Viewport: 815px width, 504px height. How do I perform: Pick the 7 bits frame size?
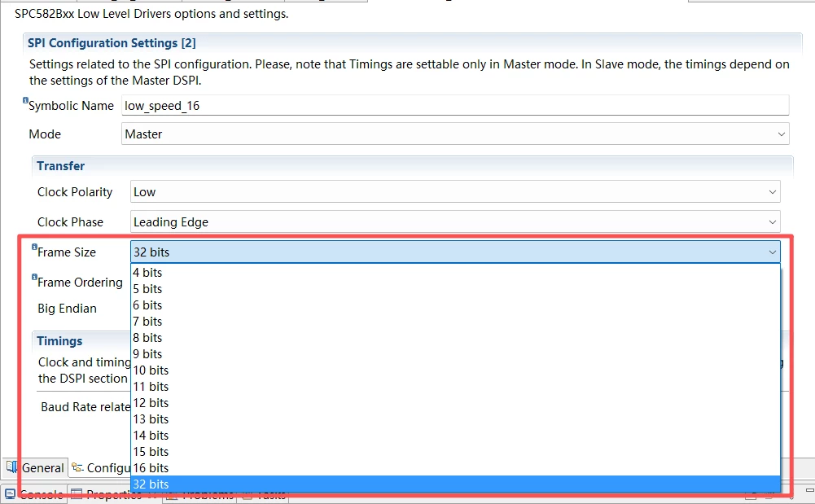tap(455, 321)
